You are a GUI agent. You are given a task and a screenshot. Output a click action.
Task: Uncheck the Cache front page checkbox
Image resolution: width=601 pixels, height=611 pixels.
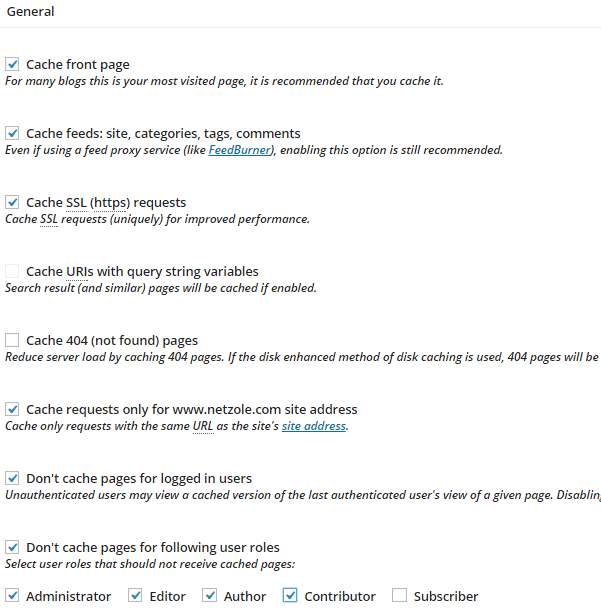13,64
